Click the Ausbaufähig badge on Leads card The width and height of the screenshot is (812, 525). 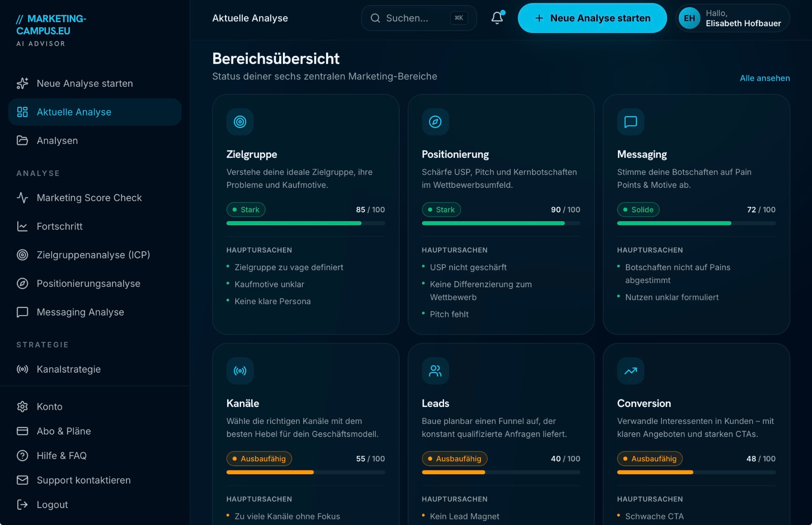[x=454, y=459]
